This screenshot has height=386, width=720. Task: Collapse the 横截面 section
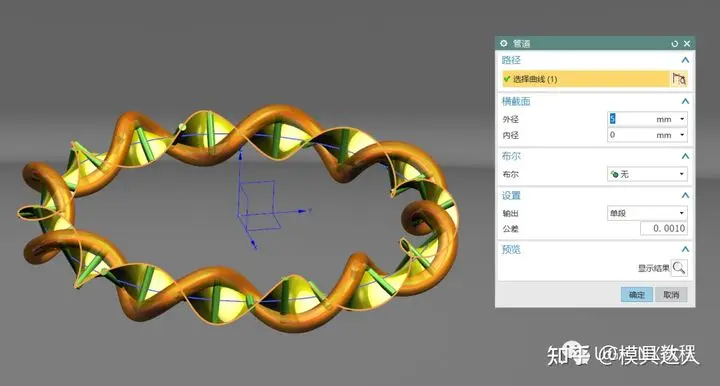pos(685,101)
